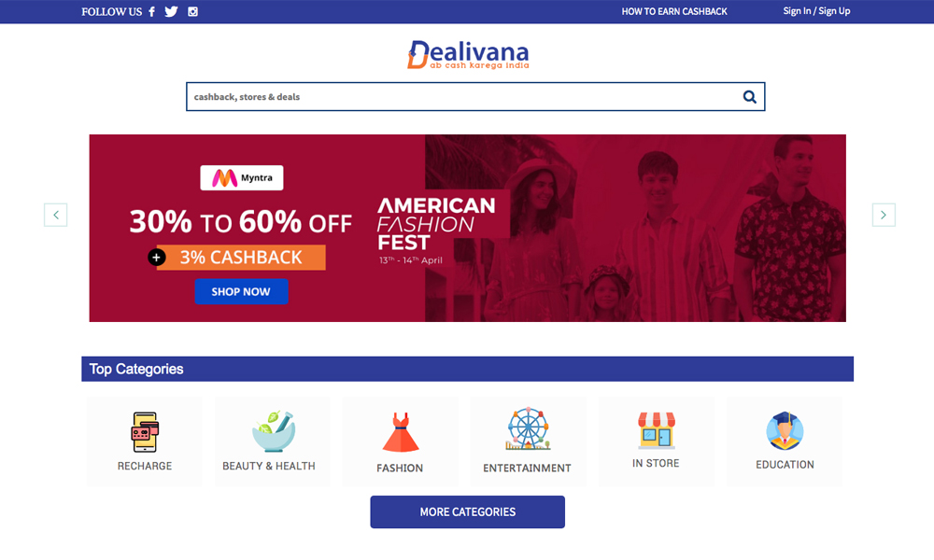This screenshot has width=934, height=560.
Task: Select the Recharge category icon
Action: [145, 432]
